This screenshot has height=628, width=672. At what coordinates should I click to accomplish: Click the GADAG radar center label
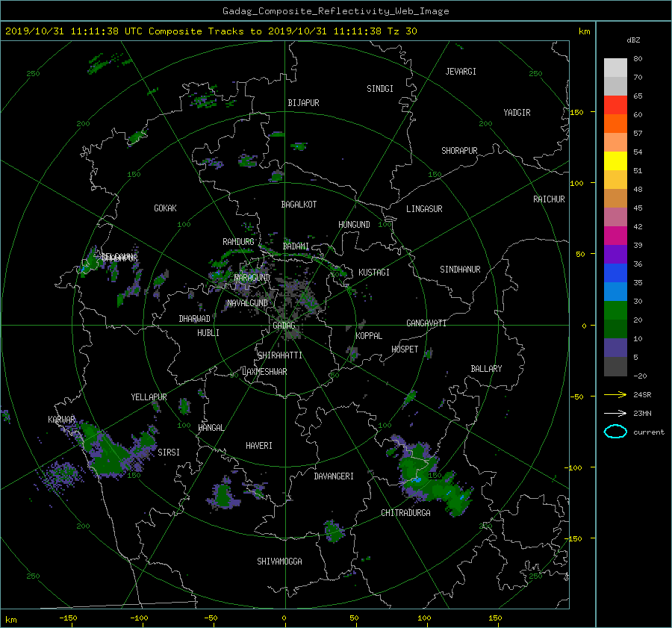pyautogui.click(x=284, y=326)
